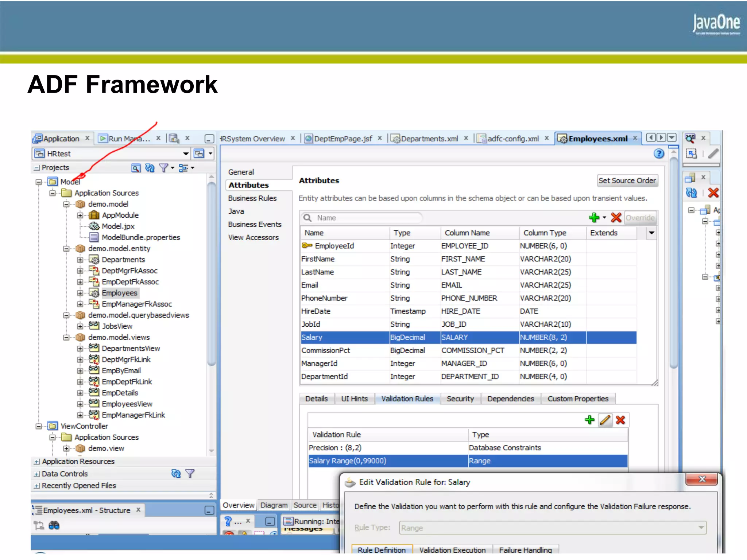Click the binoculars find icon in Structure
This screenshot has width=747, height=560.
click(x=54, y=525)
